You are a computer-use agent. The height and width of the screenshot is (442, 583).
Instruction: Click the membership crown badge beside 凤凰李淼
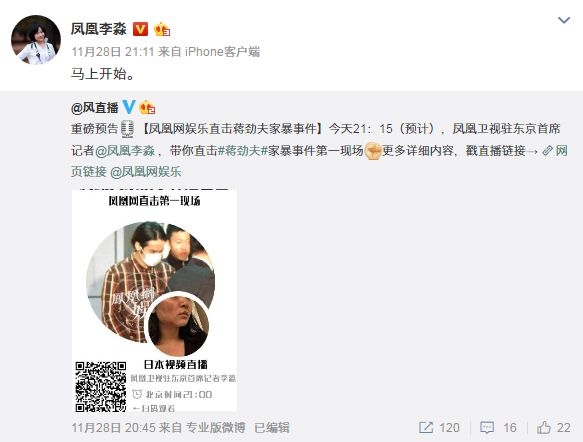pyautogui.click(x=162, y=29)
